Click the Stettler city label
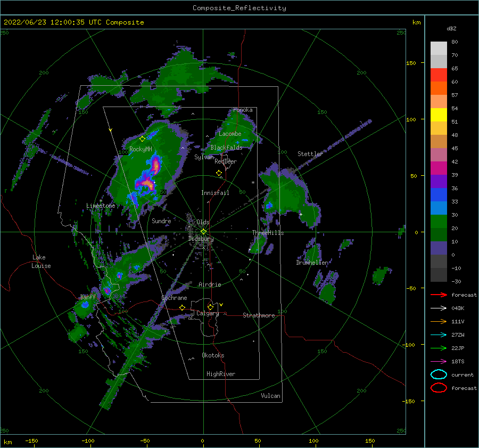479x448 pixels. 310,154
